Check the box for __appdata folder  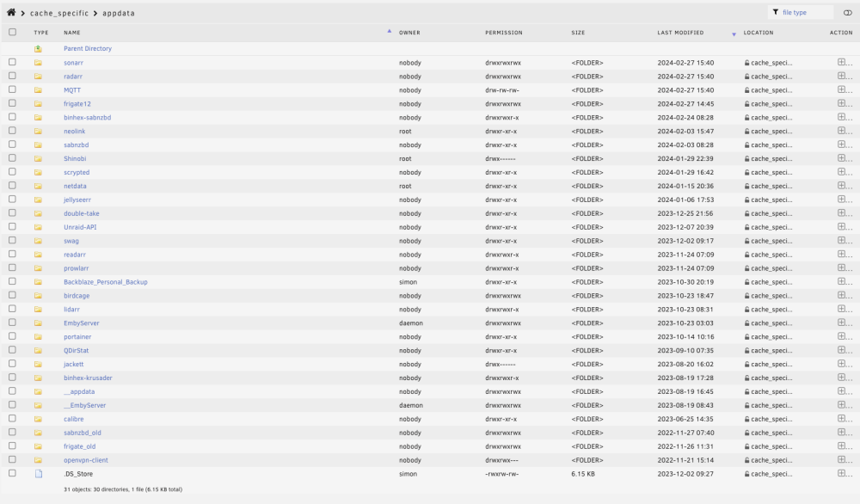pos(12,391)
